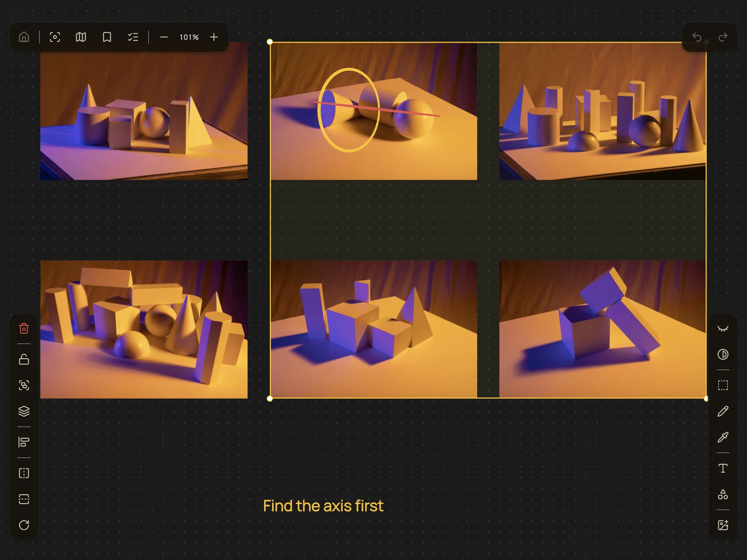This screenshot has width=747, height=560.
Task: Flip selection horizontally
Action: tap(24, 473)
